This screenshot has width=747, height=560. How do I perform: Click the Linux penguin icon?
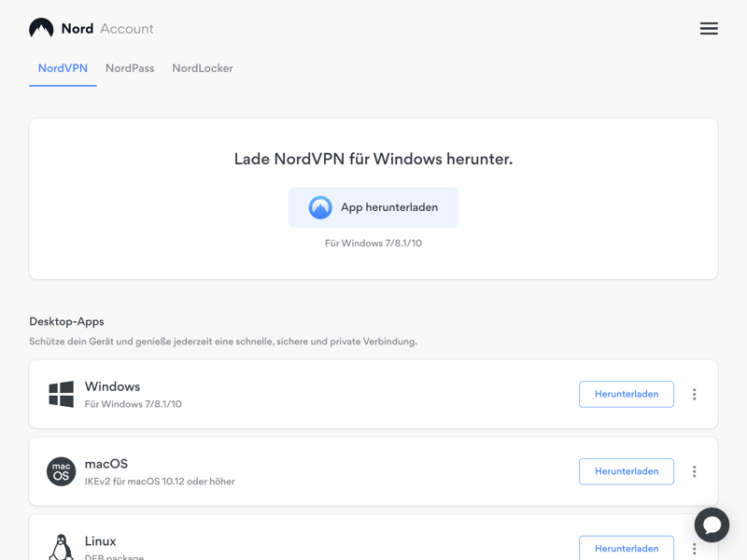[x=62, y=547]
